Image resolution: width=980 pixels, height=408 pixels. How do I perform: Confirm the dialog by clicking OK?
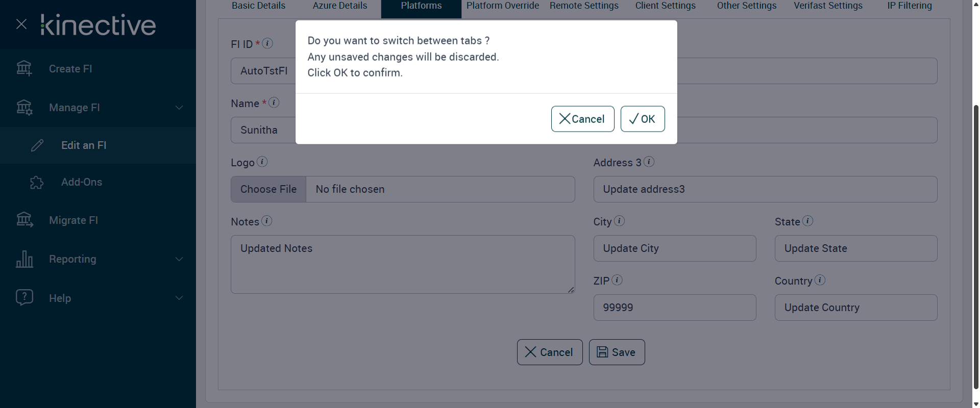(643, 119)
